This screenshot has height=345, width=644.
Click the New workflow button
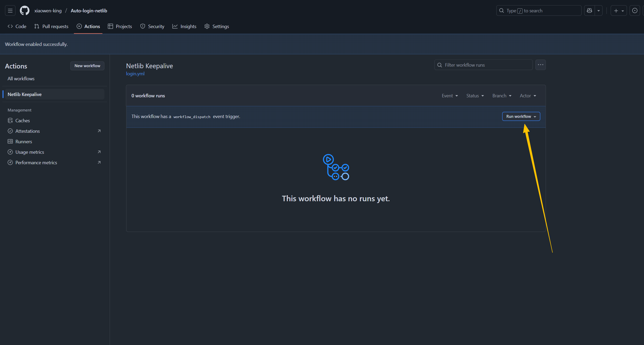87,66
